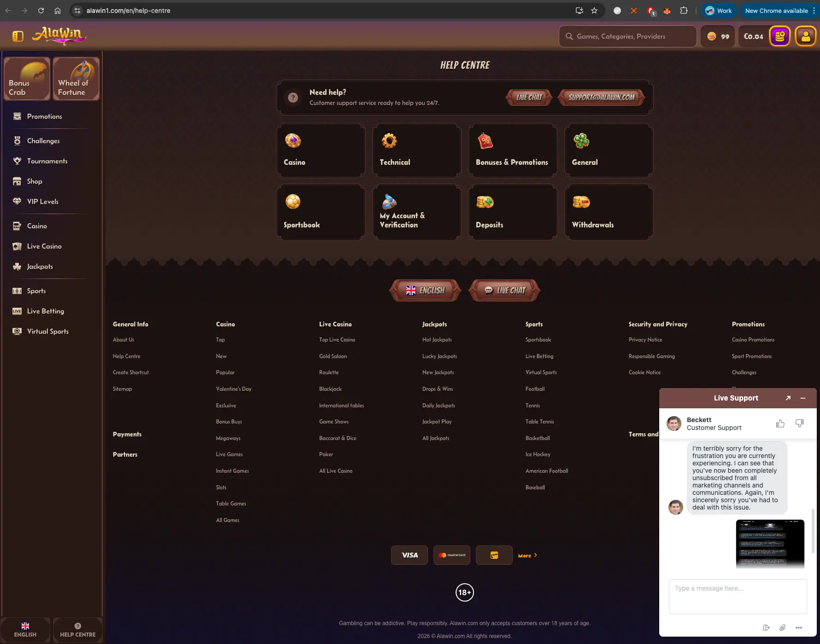Image resolution: width=820 pixels, height=644 pixels.
Task: Open the Casino help category card
Action: [x=321, y=151]
